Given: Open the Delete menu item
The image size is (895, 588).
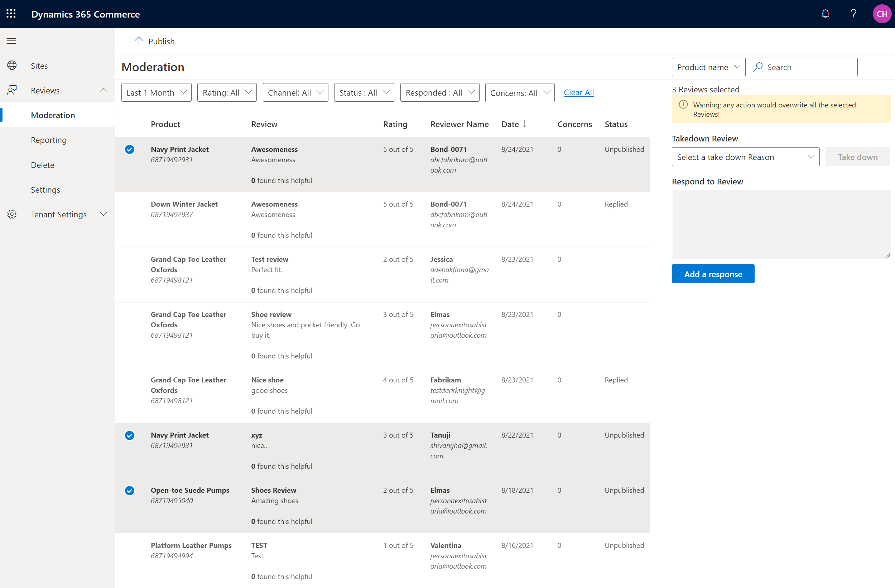Looking at the screenshot, I should (42, 164).
